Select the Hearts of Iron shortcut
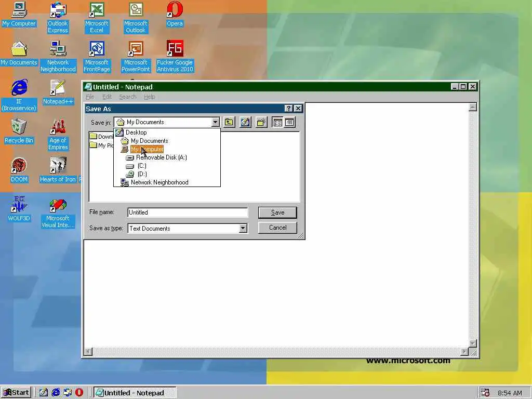Viewport: 532px width, 399px height. point(58,170)
